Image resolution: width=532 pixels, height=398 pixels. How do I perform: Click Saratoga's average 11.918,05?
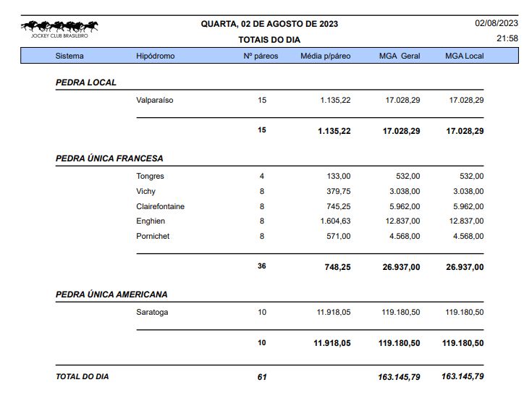click(334, 312)
